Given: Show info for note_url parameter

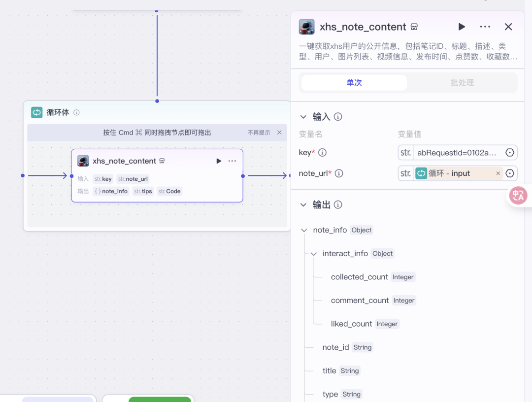Looking at the screenshot, I should click(x=338, y=173).
